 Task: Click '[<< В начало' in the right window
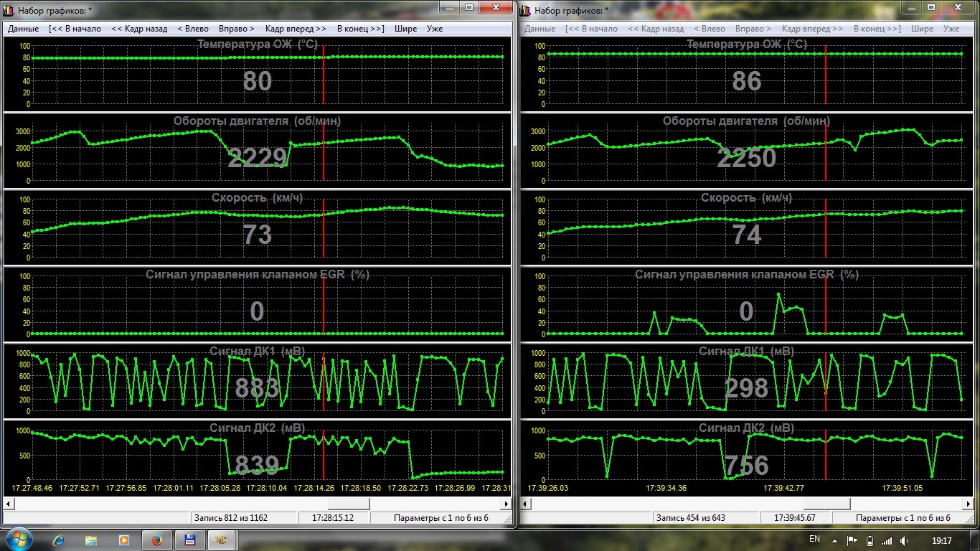pos(592,29)
